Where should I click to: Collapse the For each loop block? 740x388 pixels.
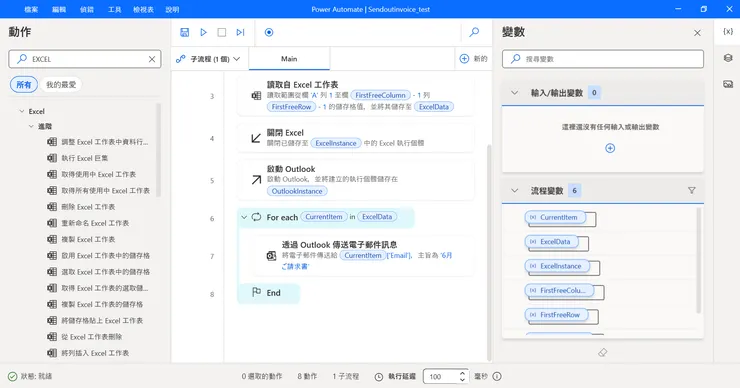click(x=244, y=217)
